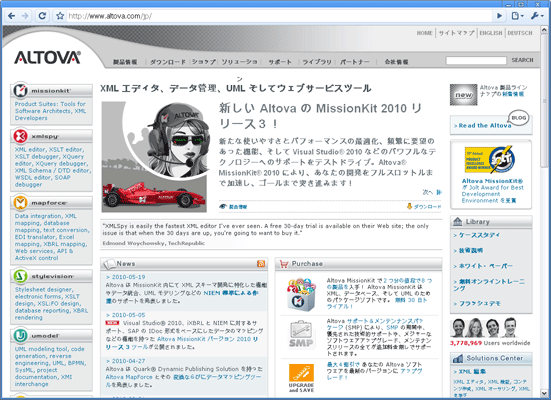Click the page scrollbar up arrow
Screen dimensions: 551x400
click(544, 30)
